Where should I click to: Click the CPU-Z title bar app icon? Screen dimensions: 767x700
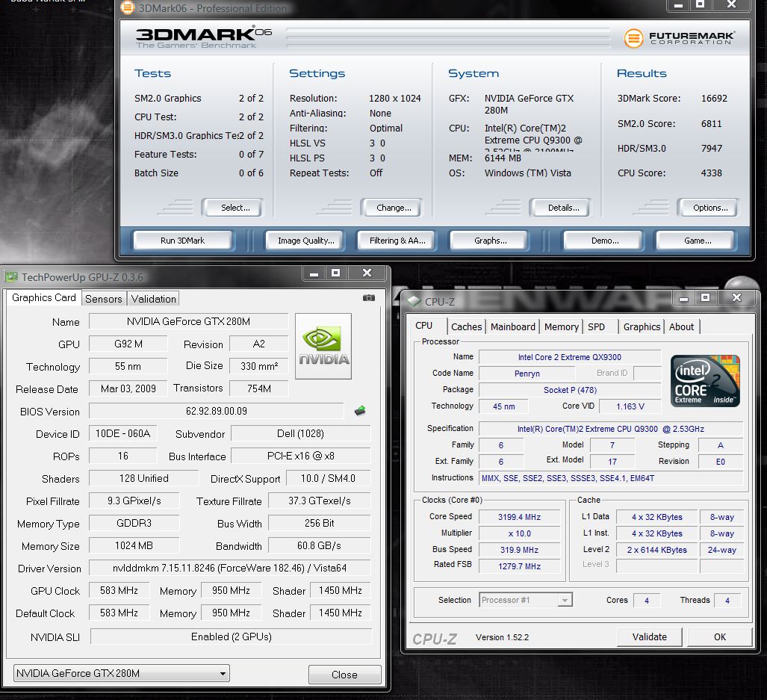coord(414,301)
